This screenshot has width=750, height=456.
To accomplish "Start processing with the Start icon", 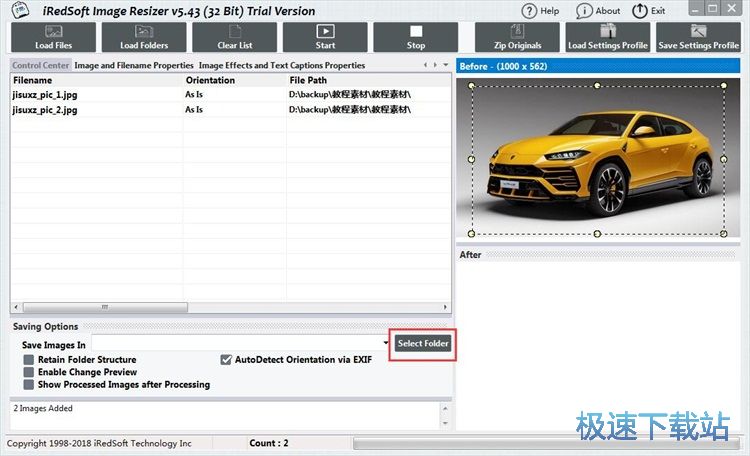I will click(x=325, y=37).
